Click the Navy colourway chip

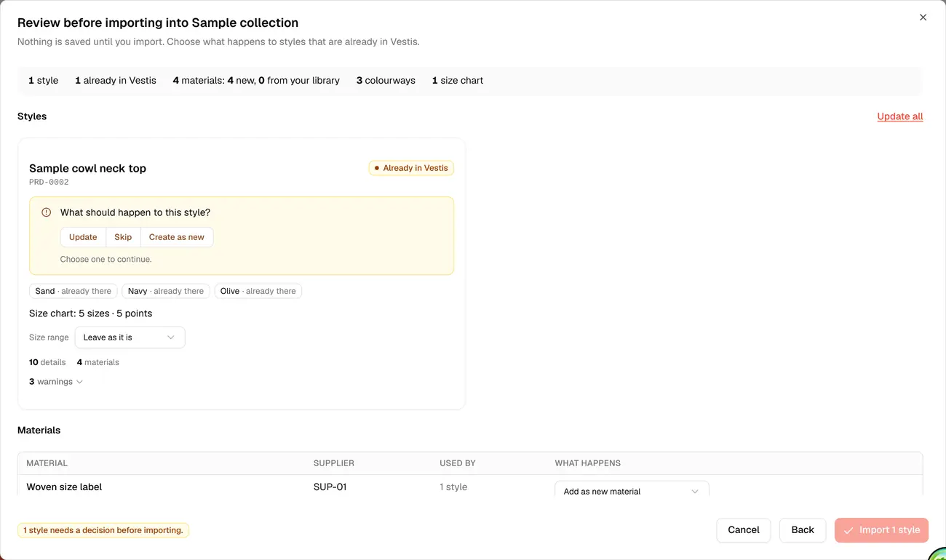point(166,291)
